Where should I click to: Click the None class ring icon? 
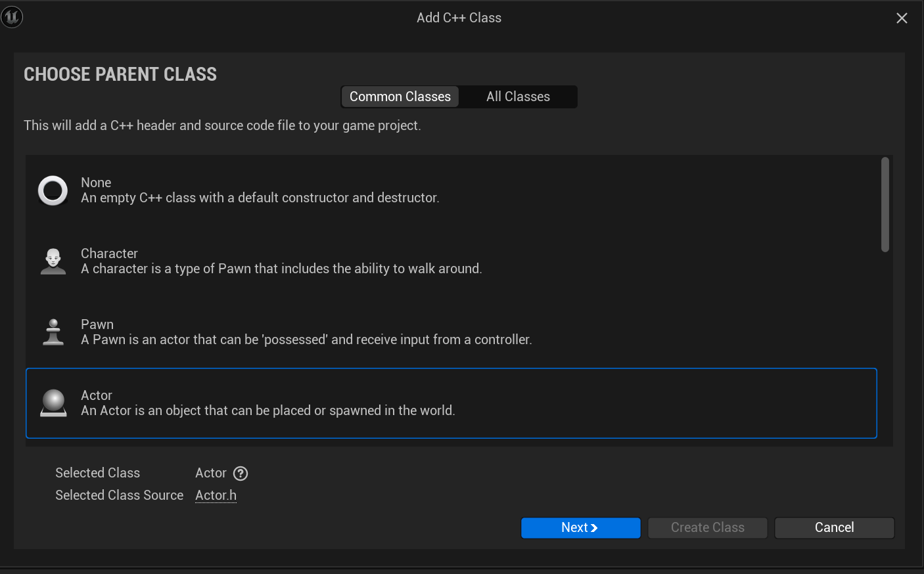coord(53,190)
